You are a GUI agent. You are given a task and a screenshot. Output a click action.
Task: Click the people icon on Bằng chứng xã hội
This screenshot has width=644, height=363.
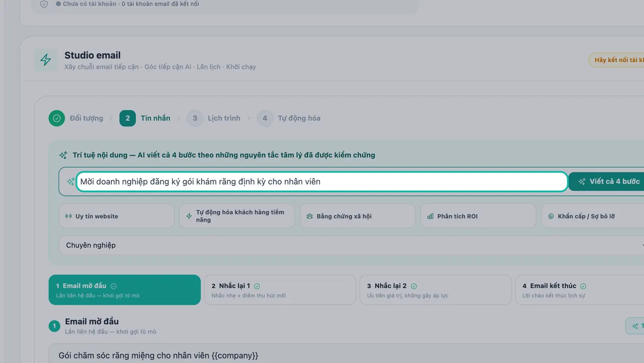coord(310,216)
